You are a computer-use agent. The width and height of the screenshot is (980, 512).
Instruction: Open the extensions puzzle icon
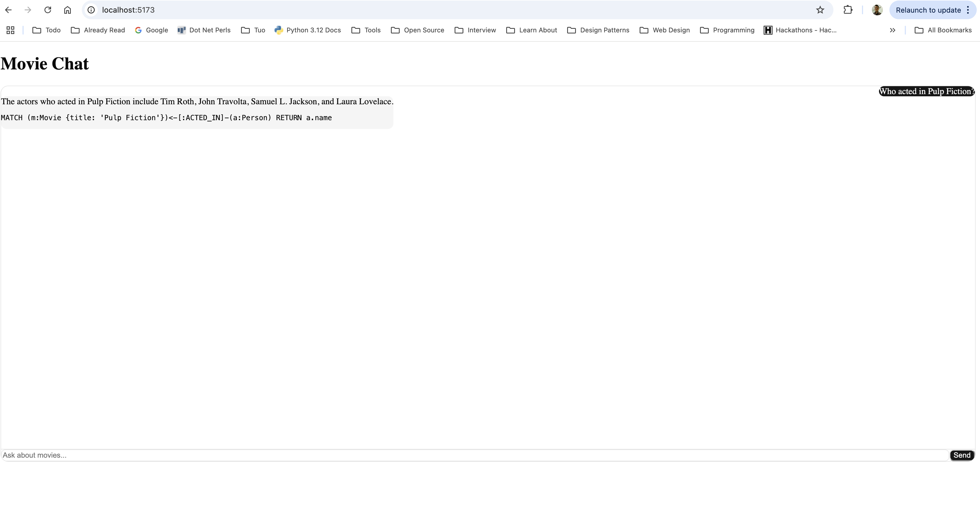tap(848, 10)
